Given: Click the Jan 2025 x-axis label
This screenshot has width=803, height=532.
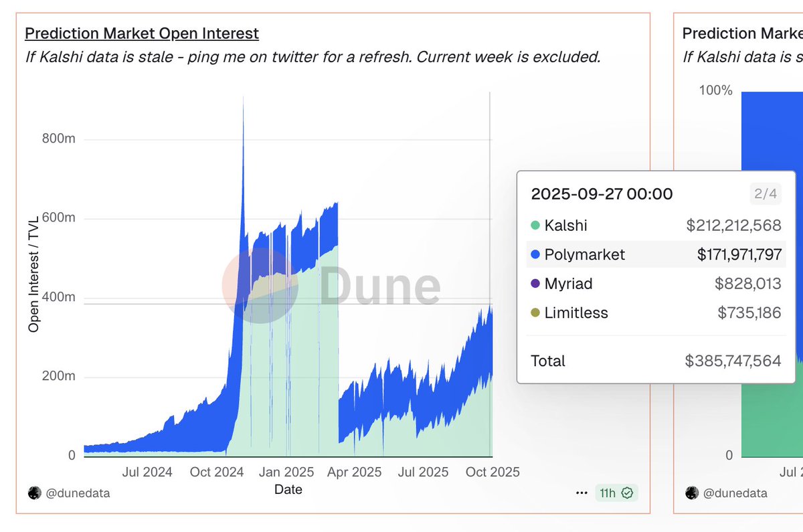Looking at the screenshot, I should (286, 472).
